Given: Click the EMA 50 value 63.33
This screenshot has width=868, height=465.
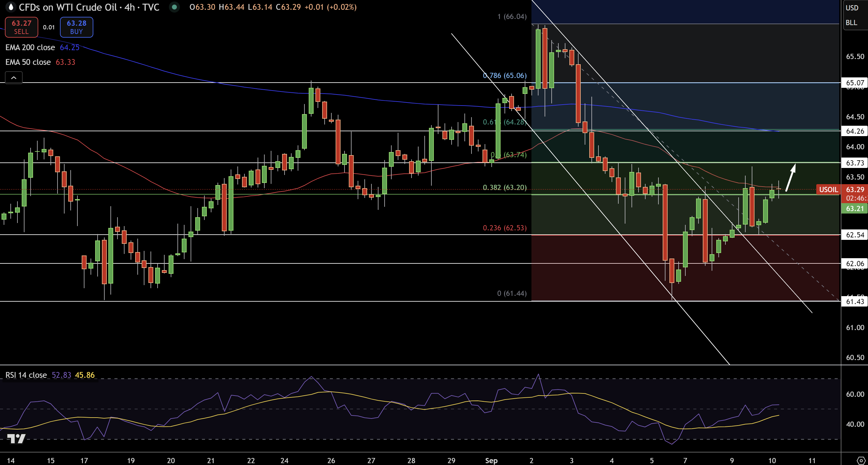Looking at the screenshot, I should [65, 62].
